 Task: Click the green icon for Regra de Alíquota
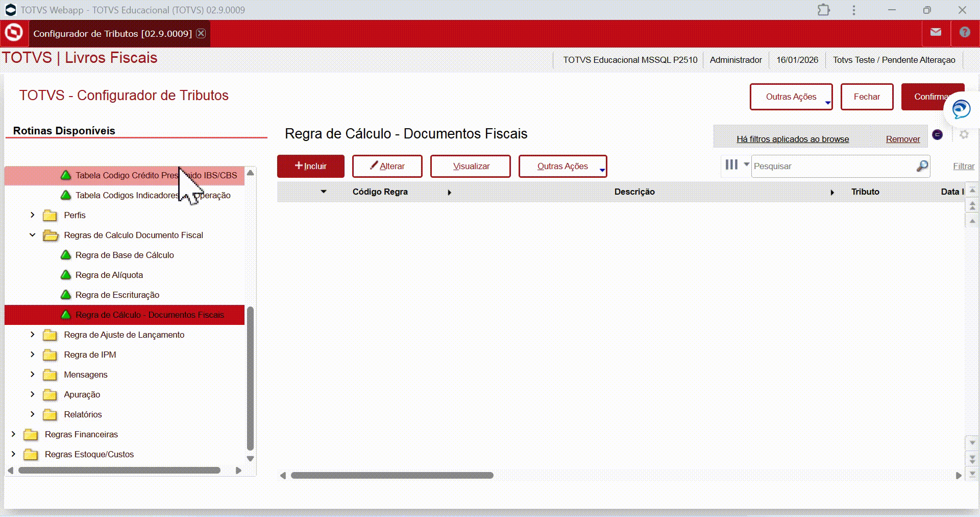pyautogui.click(x=66, y=275)
